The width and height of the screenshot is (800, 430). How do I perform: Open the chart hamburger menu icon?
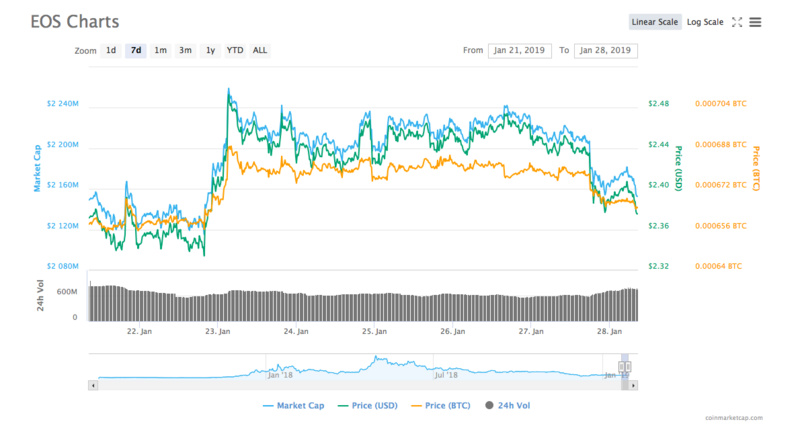755,22
